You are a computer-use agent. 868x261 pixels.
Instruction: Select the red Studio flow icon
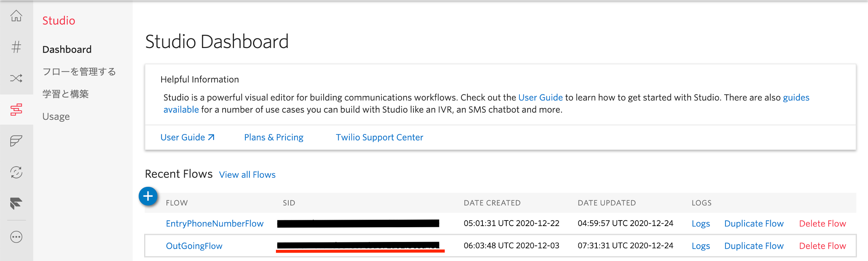(16, 109)
